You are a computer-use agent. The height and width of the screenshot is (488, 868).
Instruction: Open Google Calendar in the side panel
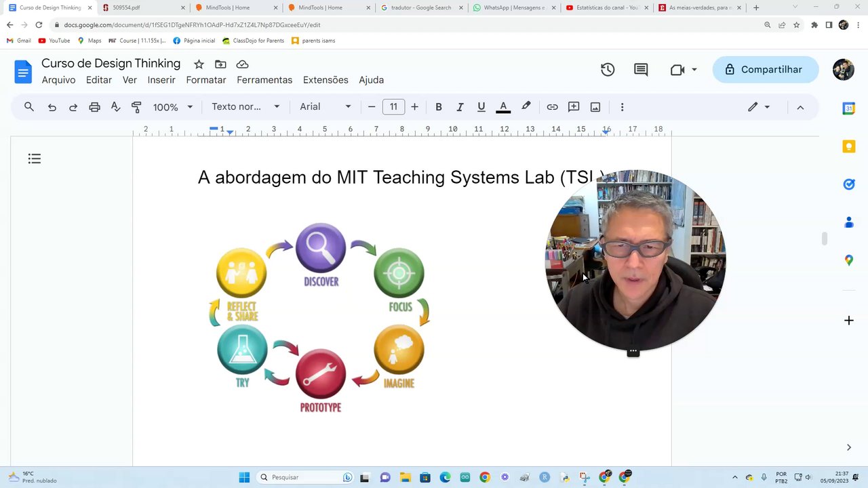[848, 108]
